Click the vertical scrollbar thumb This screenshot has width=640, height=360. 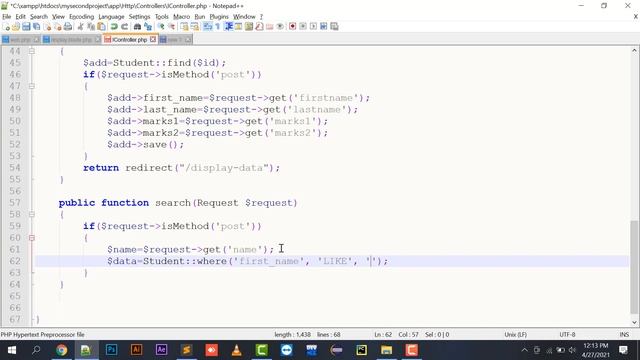[634, 267]
